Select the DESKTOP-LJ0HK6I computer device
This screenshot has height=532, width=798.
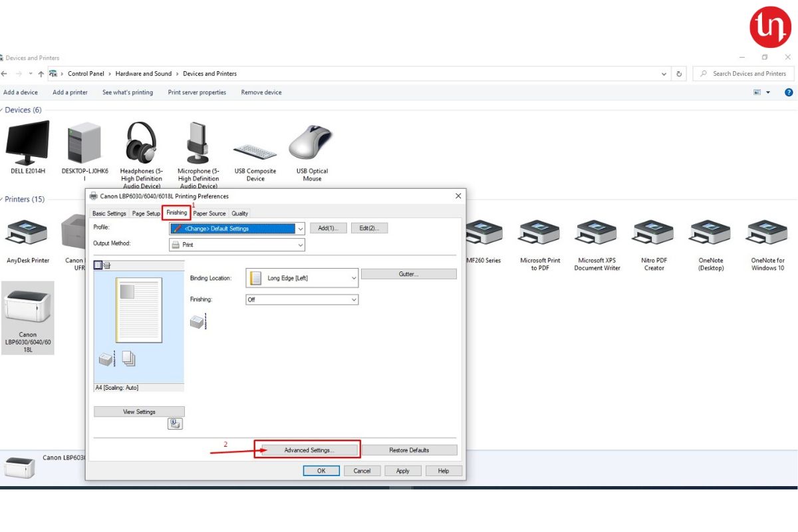click(84, 151)
